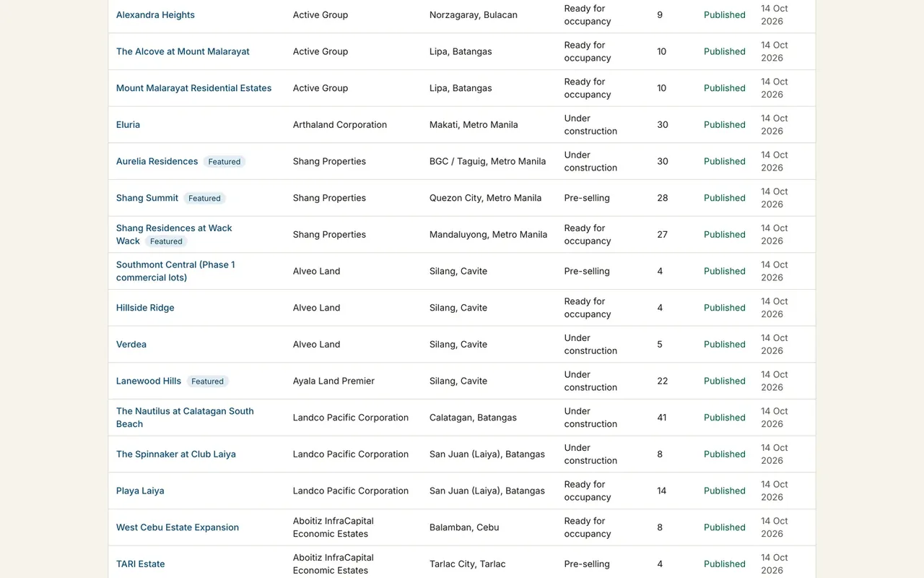Open the Aurelia Residences project

click(157, 162)
